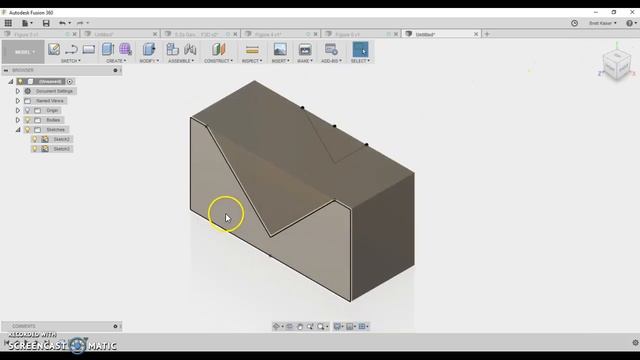Add a new design tab
The height and width of the screenshot is (360, 640).
[487, 34]
